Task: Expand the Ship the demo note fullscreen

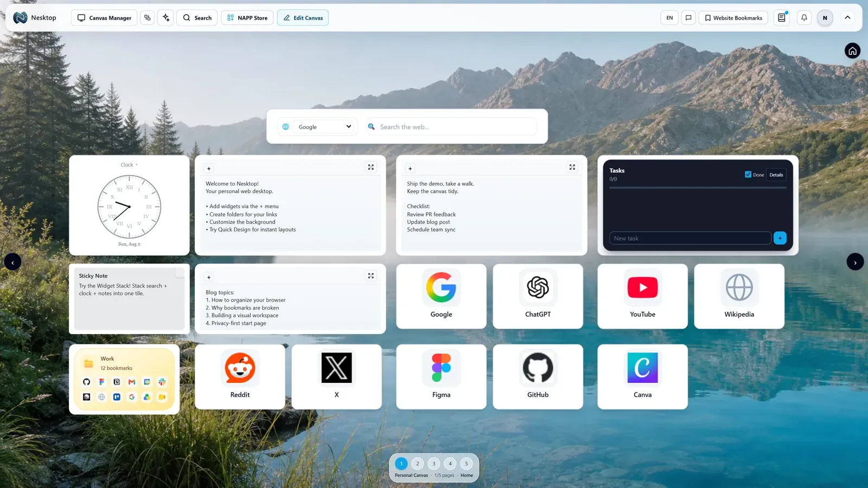Action: coord(572,168)
